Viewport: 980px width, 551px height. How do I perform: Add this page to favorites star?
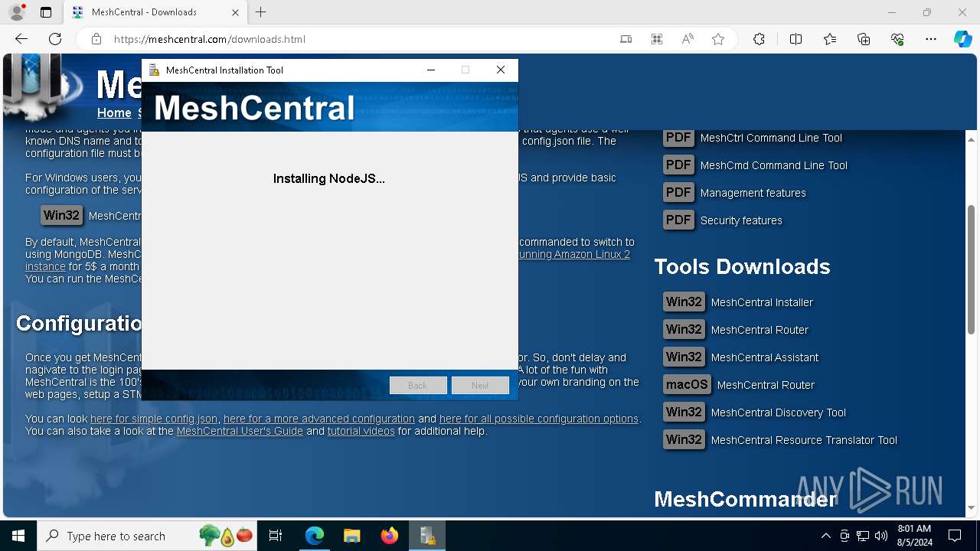[x=718, y=39]
